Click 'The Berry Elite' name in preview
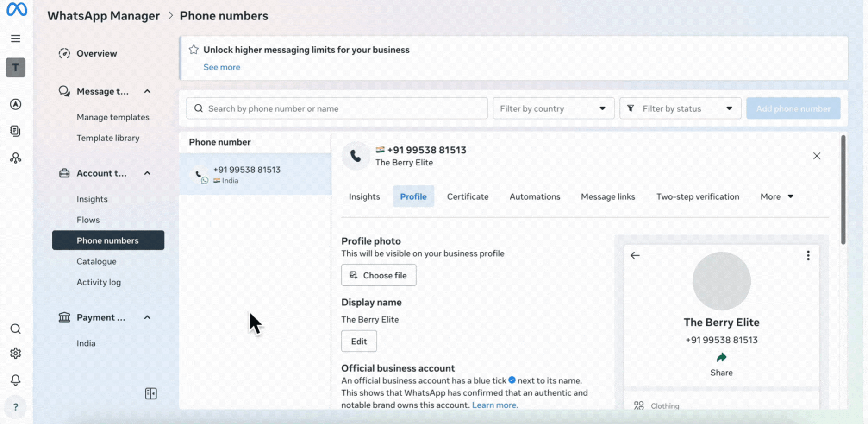868x424 pixels. pyautogui.click(x=722, y=323)
